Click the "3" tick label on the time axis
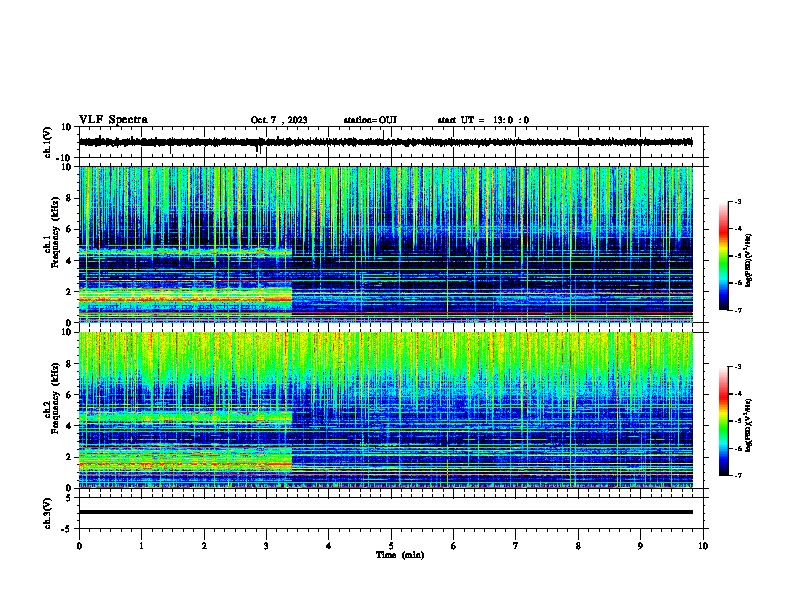This screenshot has width=792, height=612. (x=266, y=546)
